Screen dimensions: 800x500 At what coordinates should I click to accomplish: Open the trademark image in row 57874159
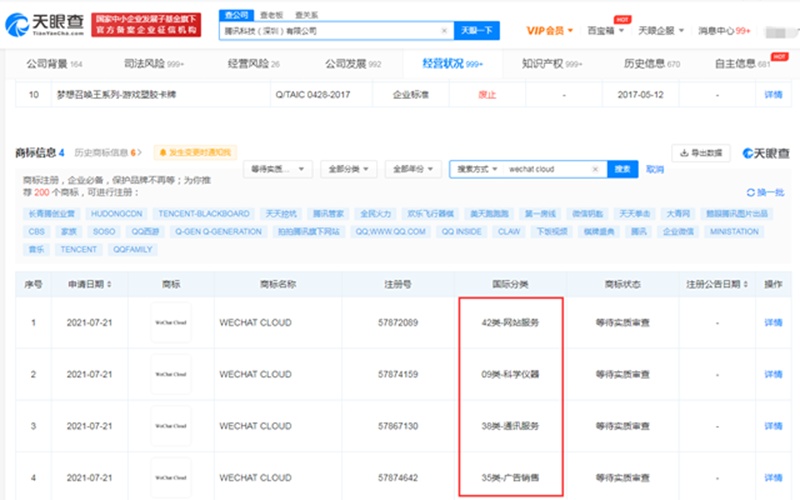171,374
